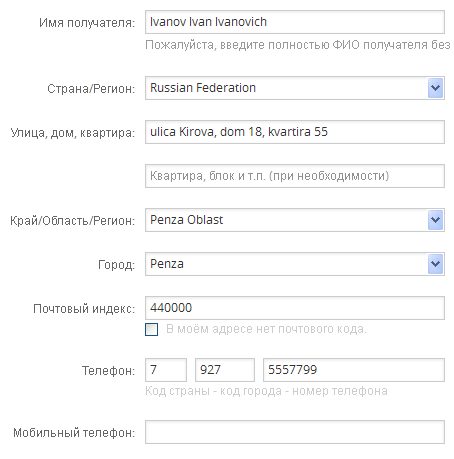Click the 'Имя получателя:' label
Viewport: 454px width, 459px height.
tap(87, 23)
